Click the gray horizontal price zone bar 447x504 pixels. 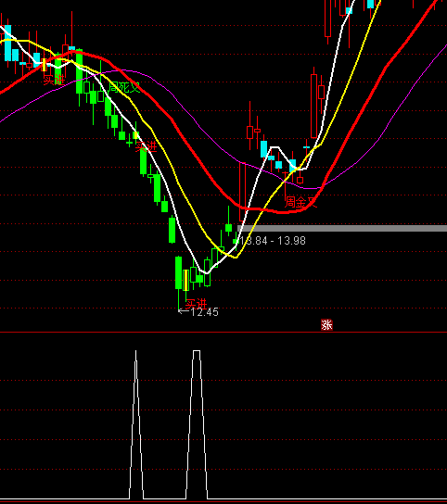tap(342, 228)
